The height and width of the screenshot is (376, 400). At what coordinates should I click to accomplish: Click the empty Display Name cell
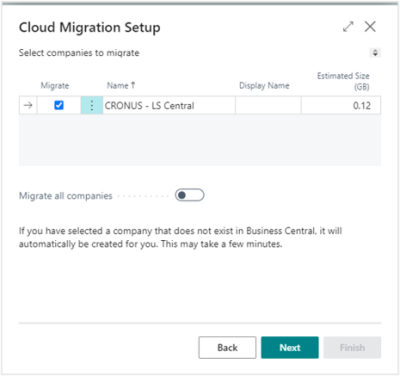tap(268, 105)
